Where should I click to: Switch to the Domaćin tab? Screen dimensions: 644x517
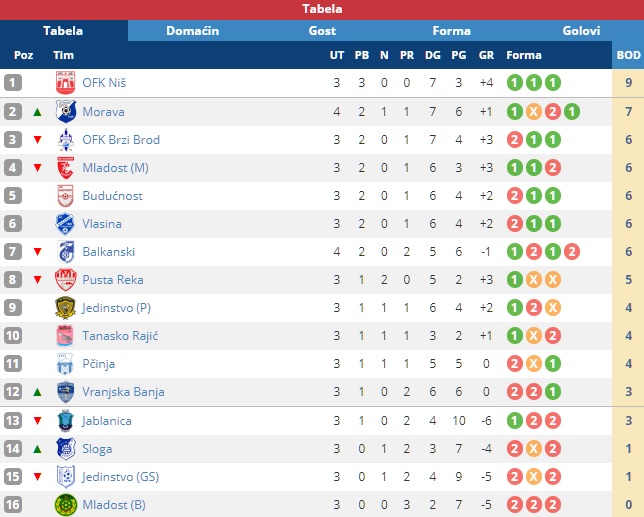click(193, 31)
